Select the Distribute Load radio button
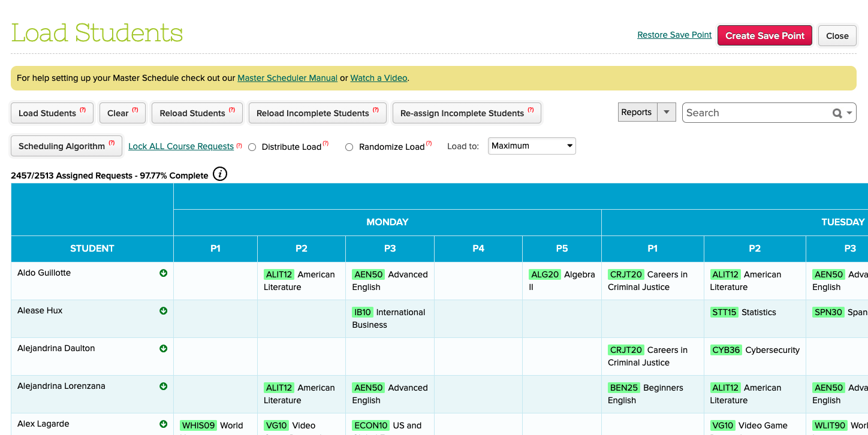Screen dimensions: 868x435 [252, 147]
